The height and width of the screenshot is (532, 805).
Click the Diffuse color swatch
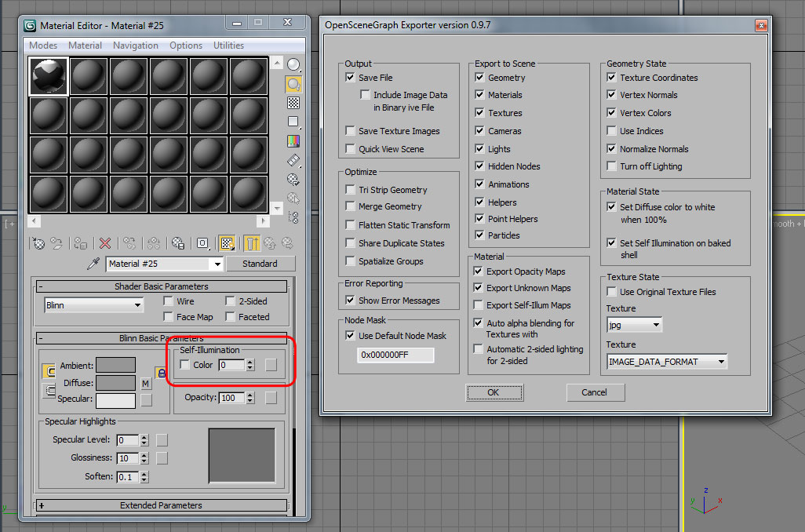pyautogui.click(x=116, y=383)
